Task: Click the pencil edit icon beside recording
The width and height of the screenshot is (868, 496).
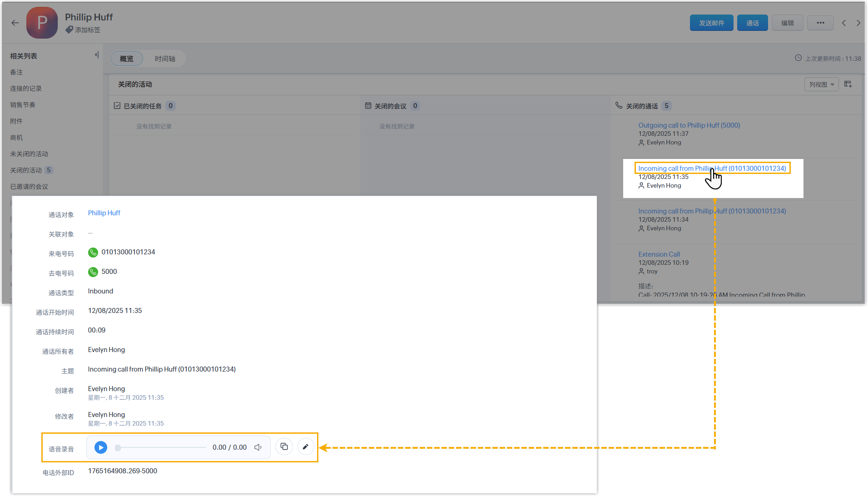Action: tap(306, 447)
